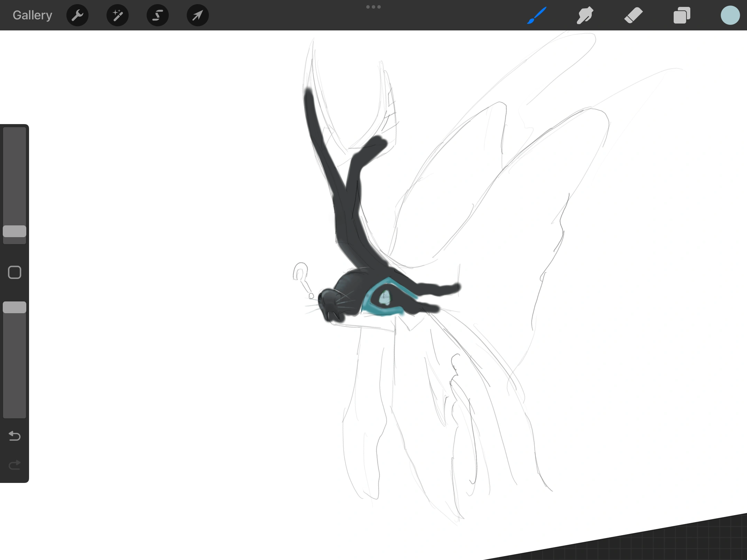
Task: Open the Eraser brush library
Action: (x=634, y=15)
